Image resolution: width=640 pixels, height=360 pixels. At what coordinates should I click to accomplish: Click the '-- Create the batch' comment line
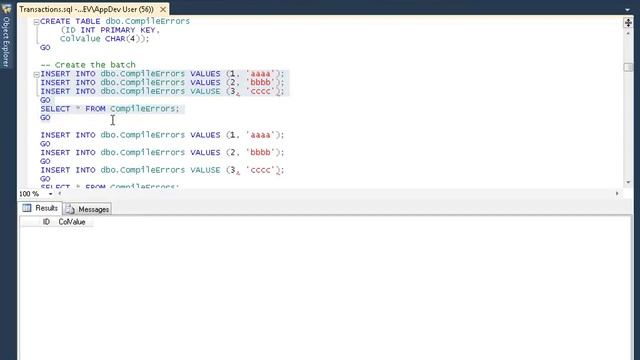coord(88,65)
